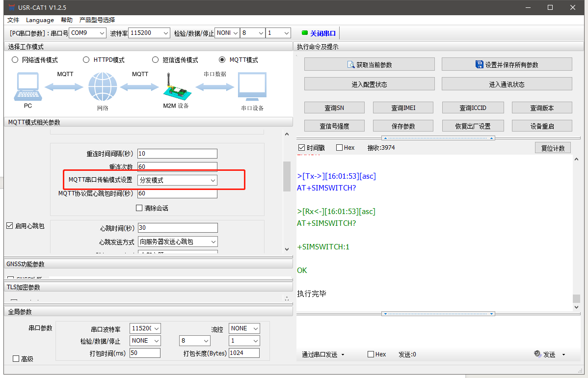Click 设备重启 button

click(x=542, y=126)
